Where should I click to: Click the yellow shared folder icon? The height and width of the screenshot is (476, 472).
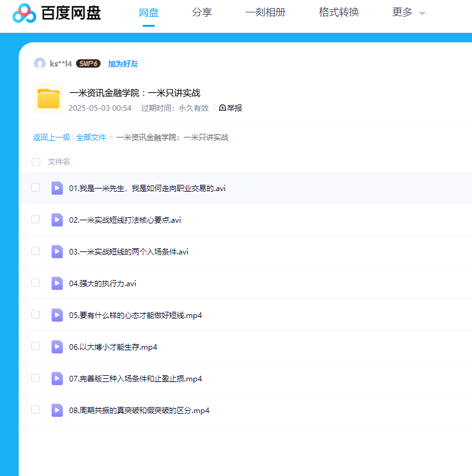[48, 99]
